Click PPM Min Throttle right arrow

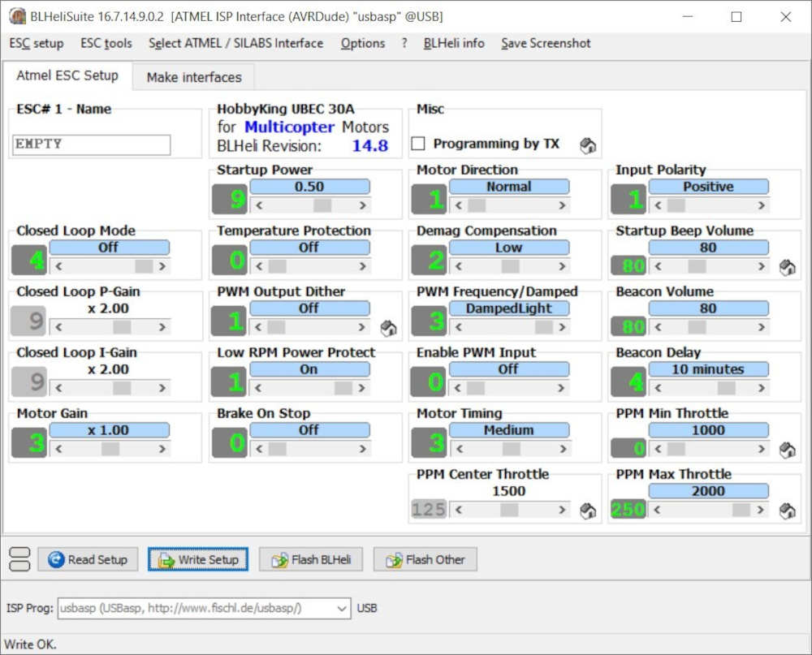pos(762,449)
